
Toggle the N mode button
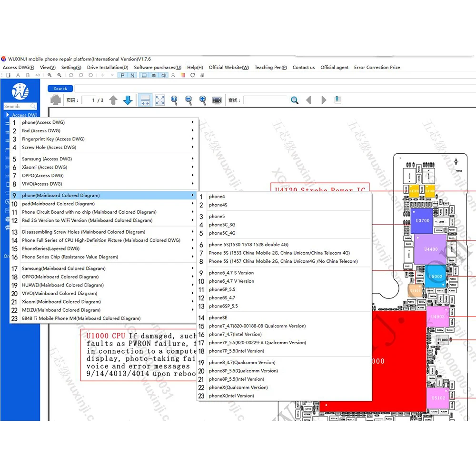pos(132,75)
